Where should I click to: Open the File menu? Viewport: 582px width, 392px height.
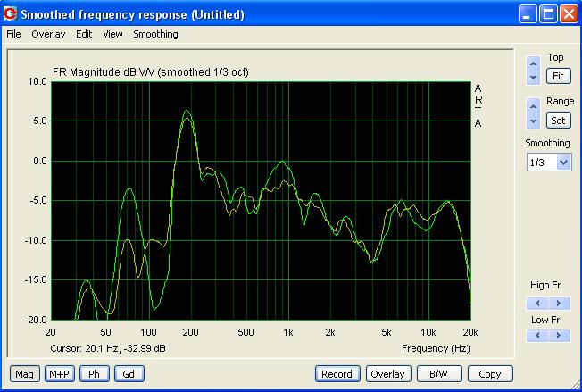(13, 34)
